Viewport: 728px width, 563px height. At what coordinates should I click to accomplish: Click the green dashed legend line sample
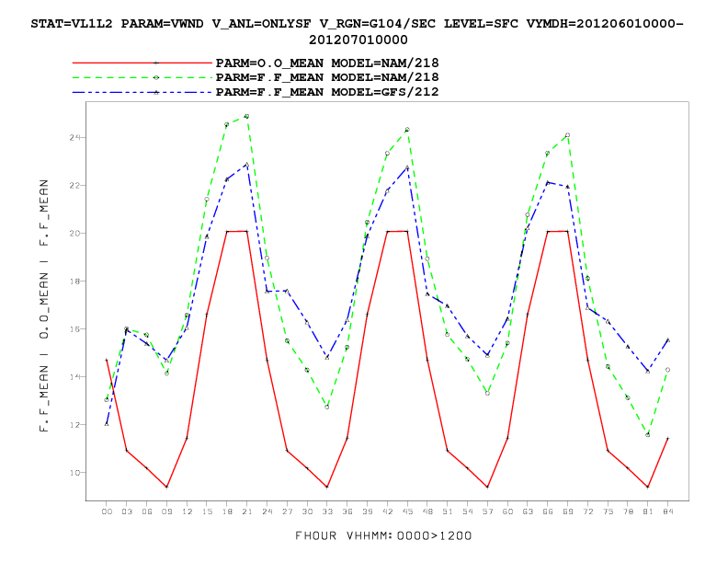click(142, 77)
